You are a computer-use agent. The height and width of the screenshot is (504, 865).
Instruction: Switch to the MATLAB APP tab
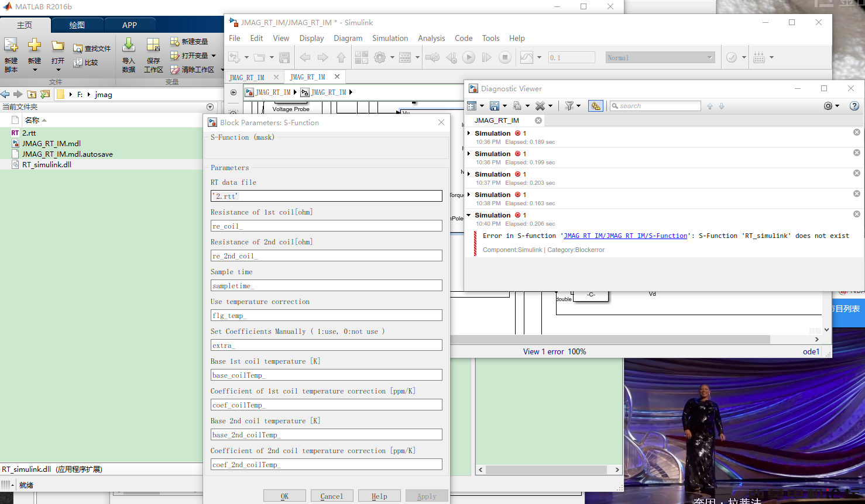[x=130, y=25]
